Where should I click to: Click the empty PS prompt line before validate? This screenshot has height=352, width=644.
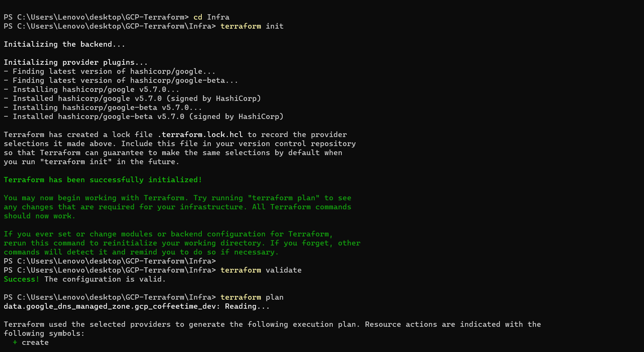[x=110, y=261]
